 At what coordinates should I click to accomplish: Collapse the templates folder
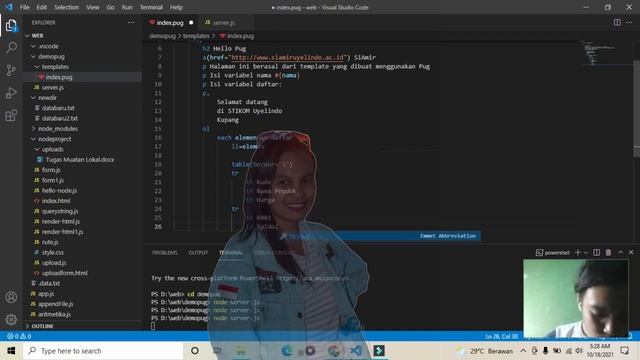37,67
